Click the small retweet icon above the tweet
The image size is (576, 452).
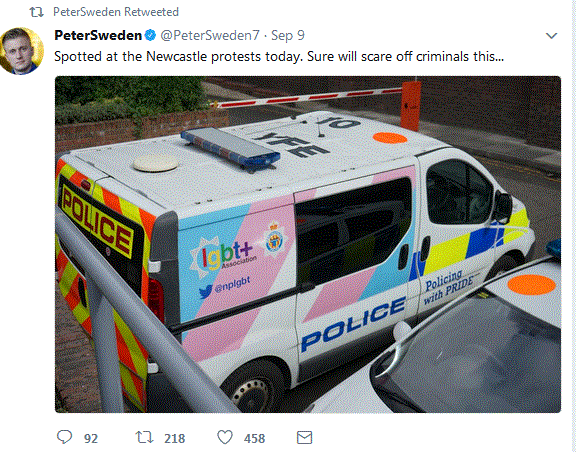click(x=36, y=12)
